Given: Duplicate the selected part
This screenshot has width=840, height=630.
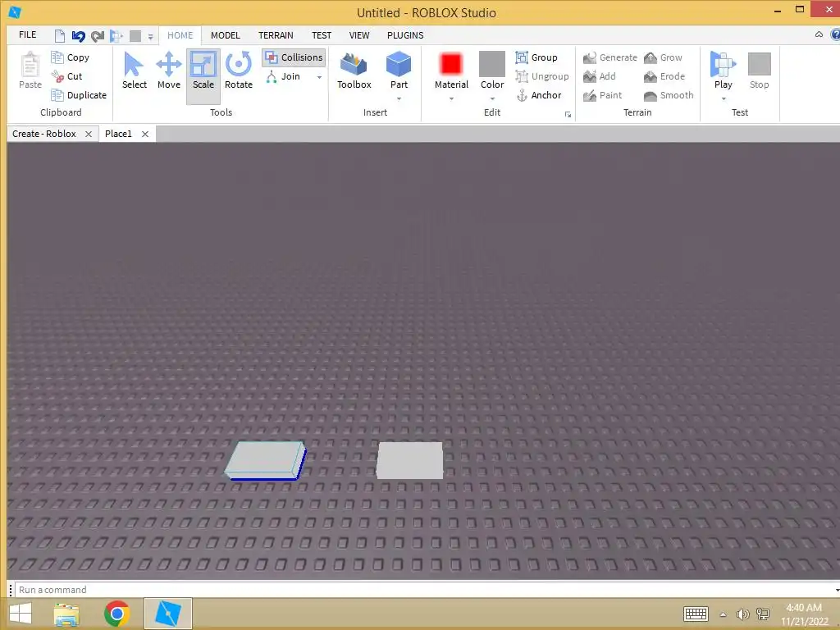Looking at the screenshot, I should (x=78, y=95).
